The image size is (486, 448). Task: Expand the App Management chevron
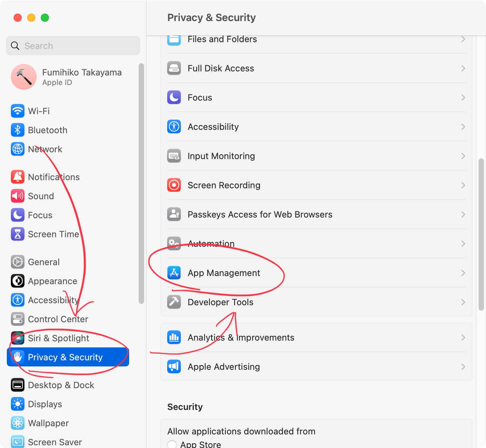[x=463, y=273]
